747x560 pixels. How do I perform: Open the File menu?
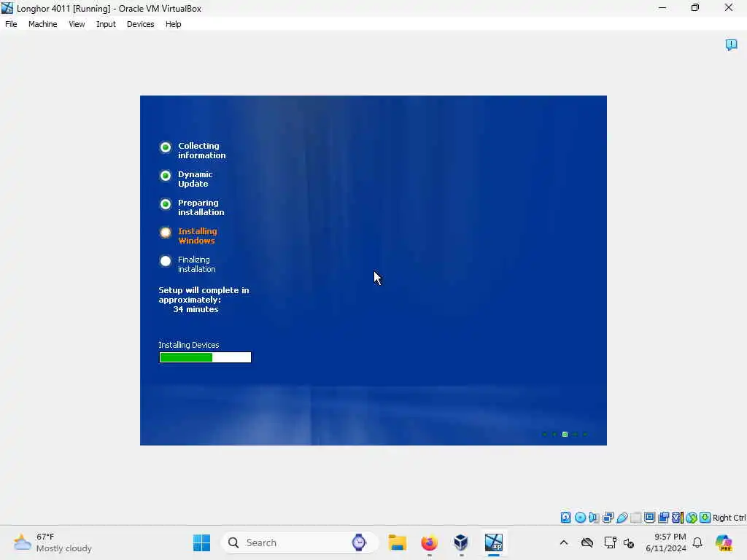click(x=11, y=24)
